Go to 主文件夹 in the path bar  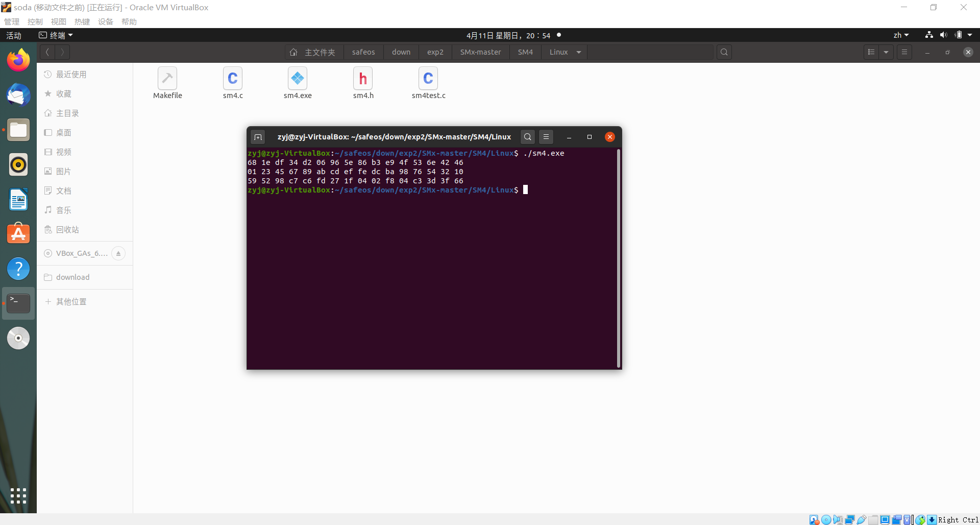coord(313,52)
